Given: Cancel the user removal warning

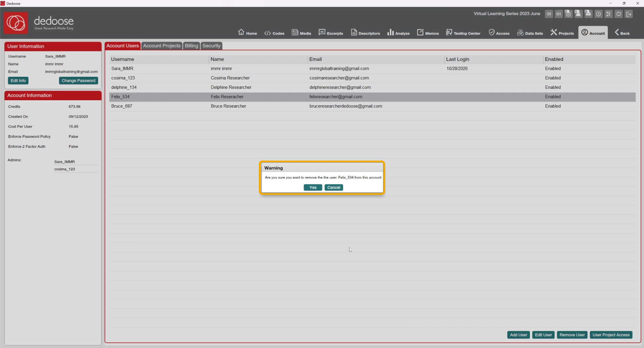Looking at the screenshot, I should pyautogui.click(x=334, y=187).
